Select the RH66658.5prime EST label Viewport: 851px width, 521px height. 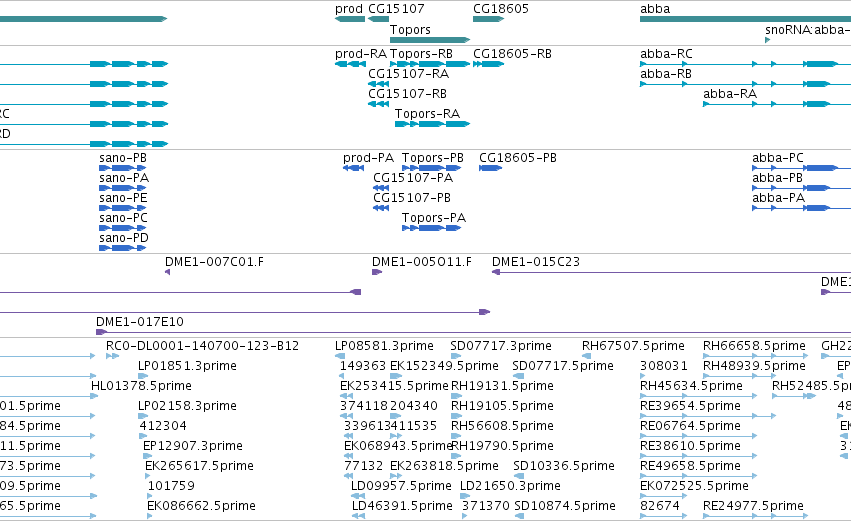(754, 346)
